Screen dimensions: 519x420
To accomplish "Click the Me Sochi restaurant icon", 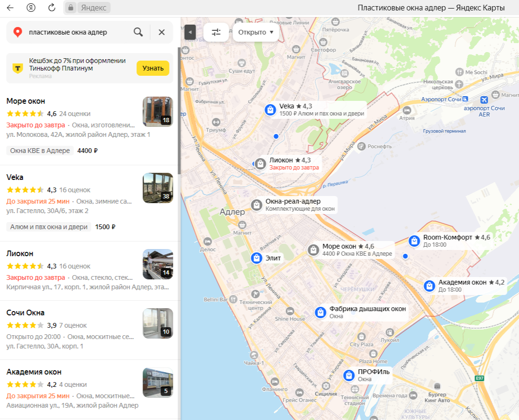I will pos(459,72).
